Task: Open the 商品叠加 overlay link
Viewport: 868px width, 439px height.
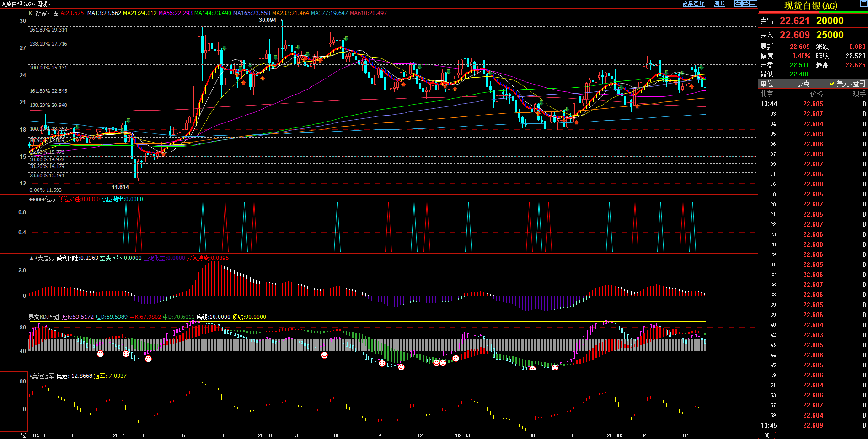Action: click(693, 4)
